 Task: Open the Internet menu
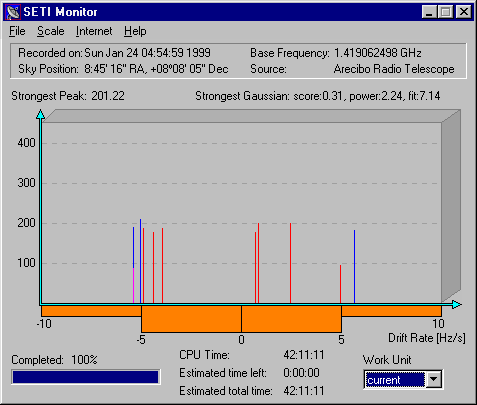tap(94, 31)
